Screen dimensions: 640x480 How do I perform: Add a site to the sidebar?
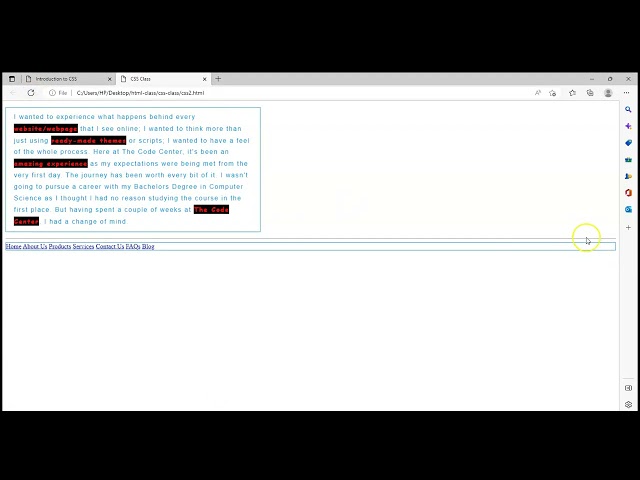click(628, 227)
